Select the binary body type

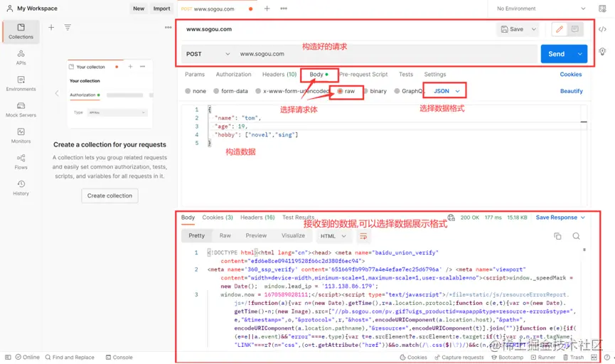[375, 91]
